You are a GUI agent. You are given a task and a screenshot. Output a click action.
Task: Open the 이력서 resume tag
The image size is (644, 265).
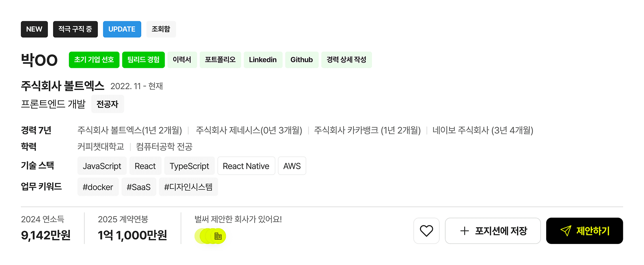(182, 60)
